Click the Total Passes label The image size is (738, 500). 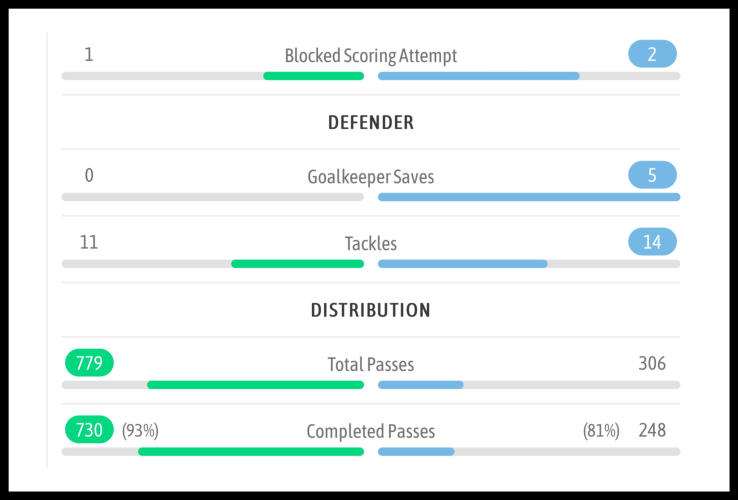(x=370, y=365)
